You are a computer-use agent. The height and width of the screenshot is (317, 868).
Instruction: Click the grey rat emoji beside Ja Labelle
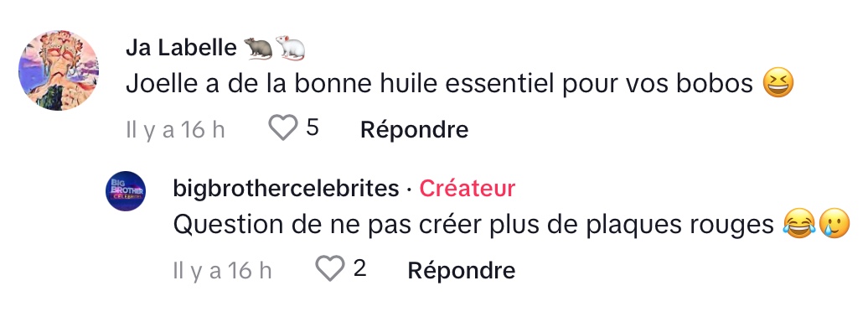[258, 48]
